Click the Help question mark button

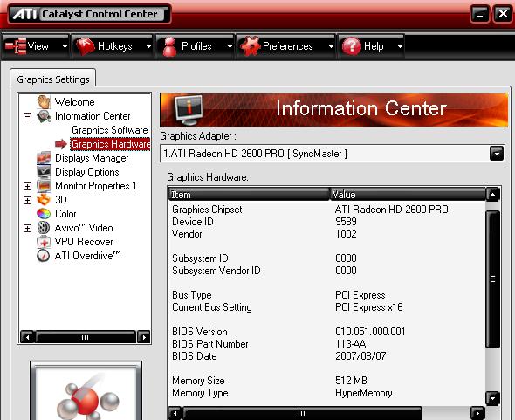coord(352,46)
